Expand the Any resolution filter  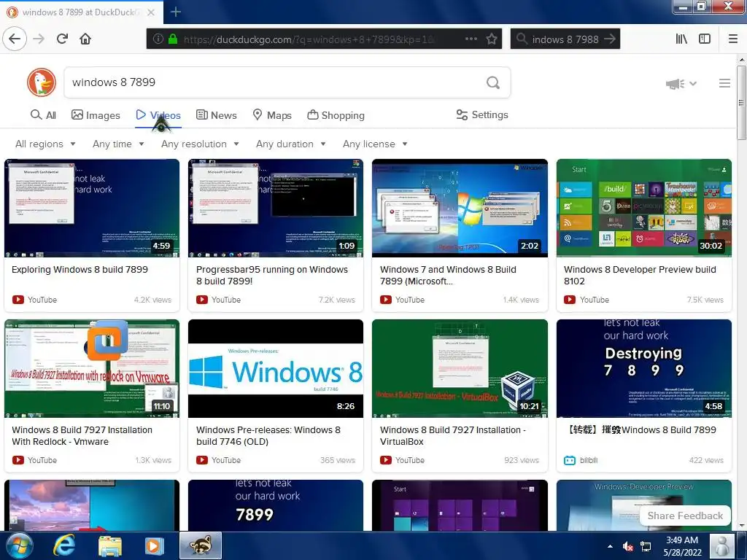(200, 144)
